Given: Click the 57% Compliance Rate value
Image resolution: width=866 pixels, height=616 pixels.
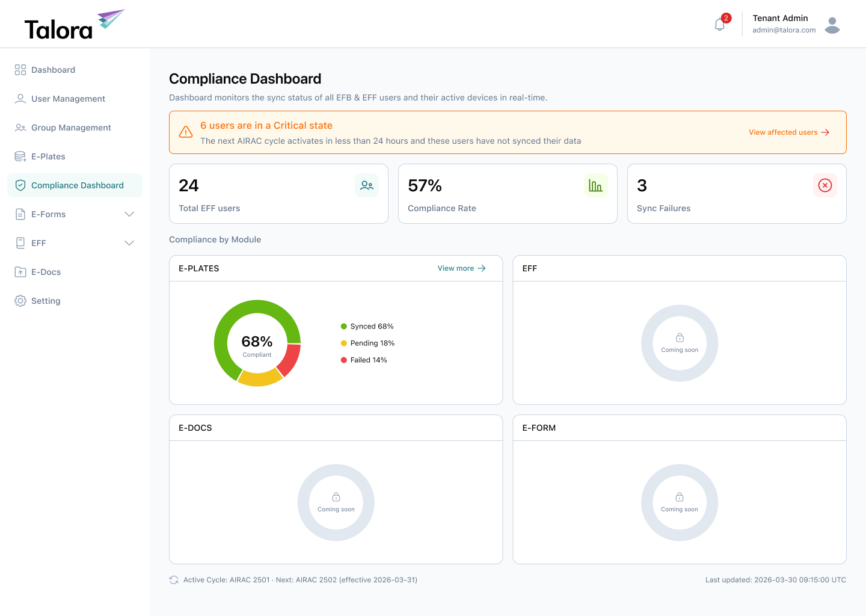Looking at the screenshot, I should point(425,185).
